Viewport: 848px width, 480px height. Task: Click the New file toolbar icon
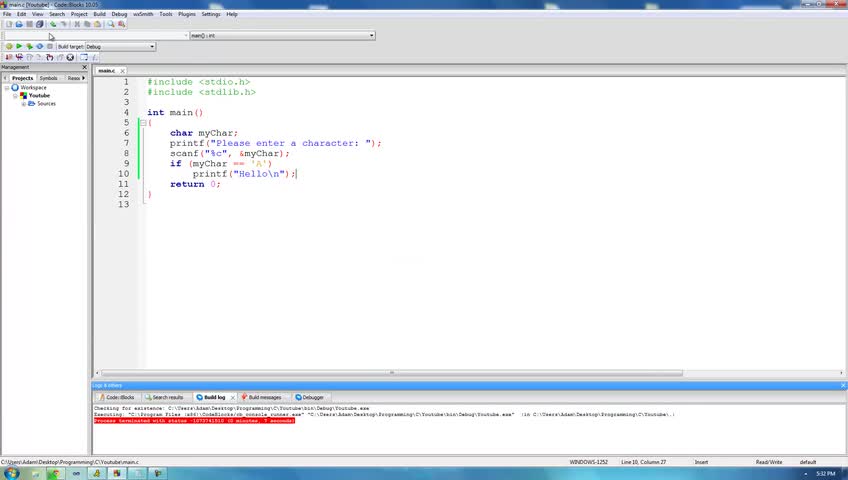[x=9, y=24]
